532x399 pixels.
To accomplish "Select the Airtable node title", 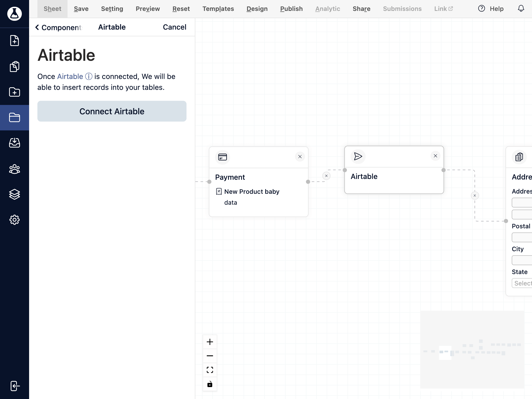I will 364,176.
